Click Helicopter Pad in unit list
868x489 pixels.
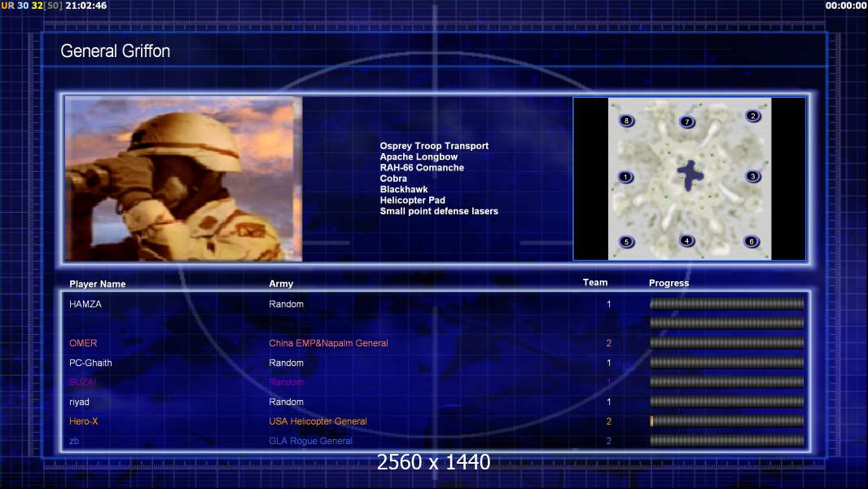coord(412,200)
